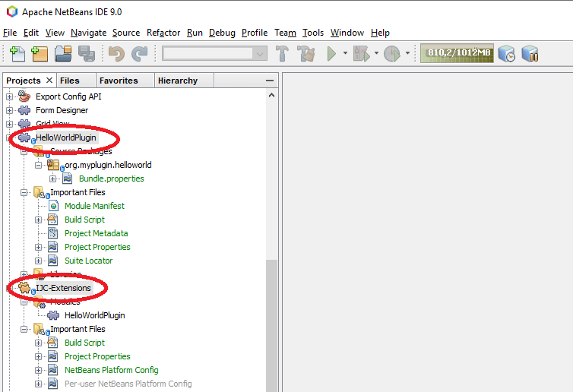Click the memory usage indicator bar

[x=459, y=53]
